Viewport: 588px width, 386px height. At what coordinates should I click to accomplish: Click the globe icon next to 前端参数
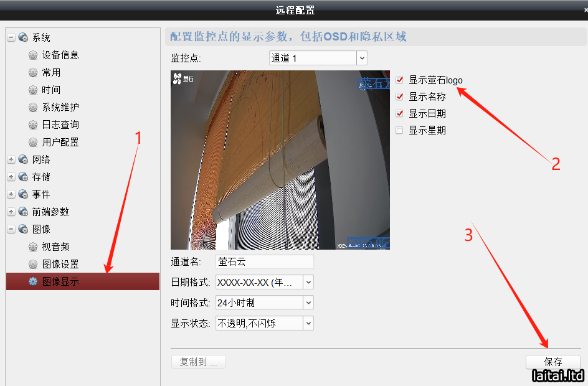[23, 212]
